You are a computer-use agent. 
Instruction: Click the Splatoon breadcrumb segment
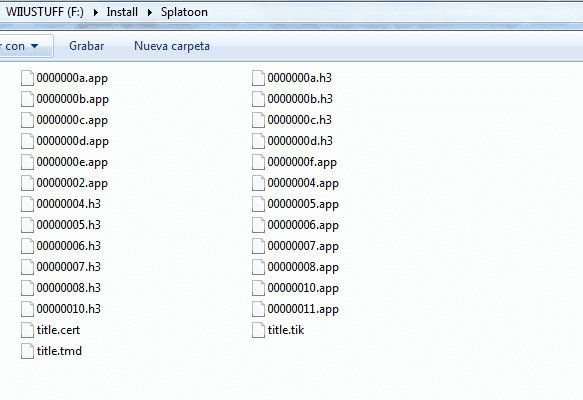pos(184,12)
